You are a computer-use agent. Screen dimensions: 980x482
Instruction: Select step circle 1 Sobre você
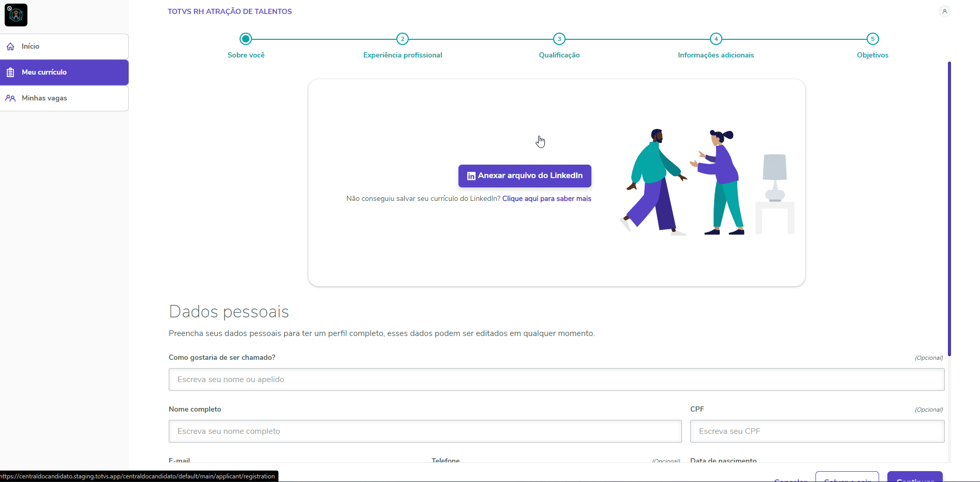click(246, 39)
